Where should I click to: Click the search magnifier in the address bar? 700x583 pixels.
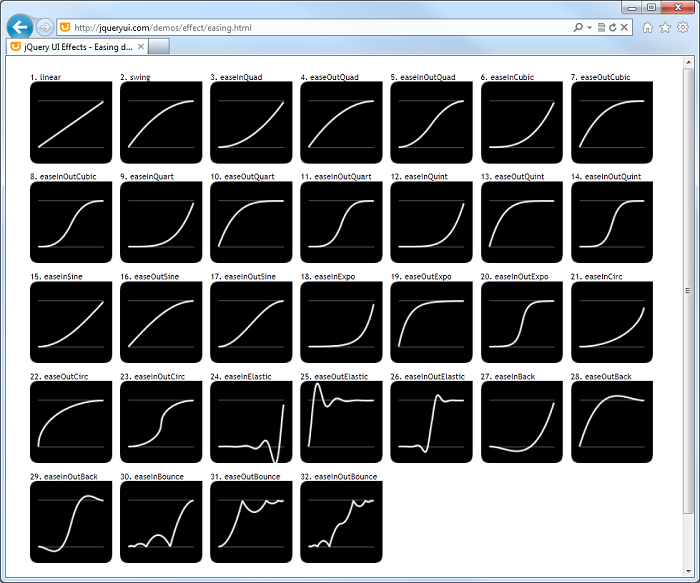tap(579, 27)
